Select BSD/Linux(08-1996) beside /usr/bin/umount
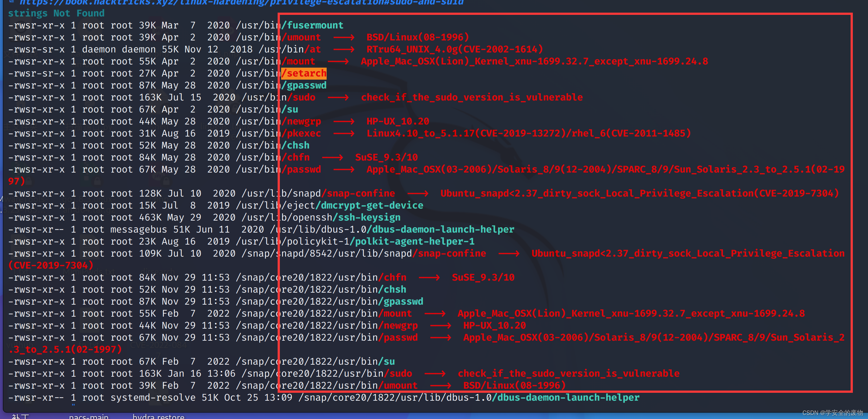This screenshot has height=419, width=868. click(417, 37)
